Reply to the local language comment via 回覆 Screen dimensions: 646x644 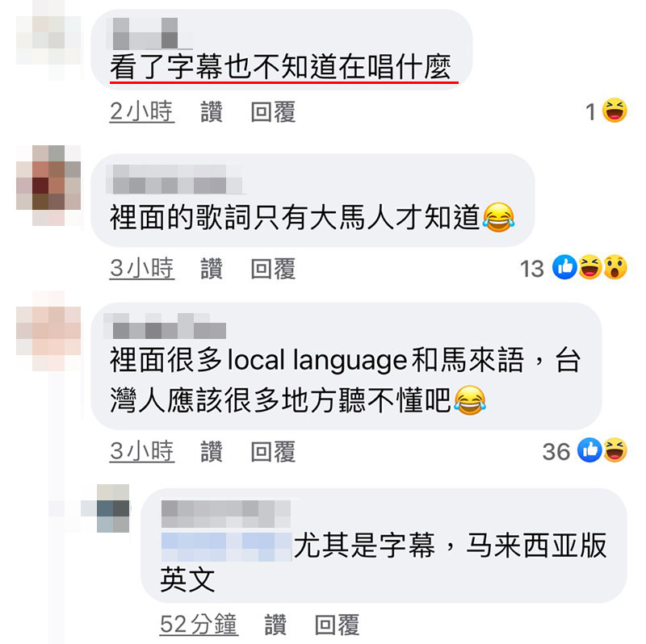(273, 451)
